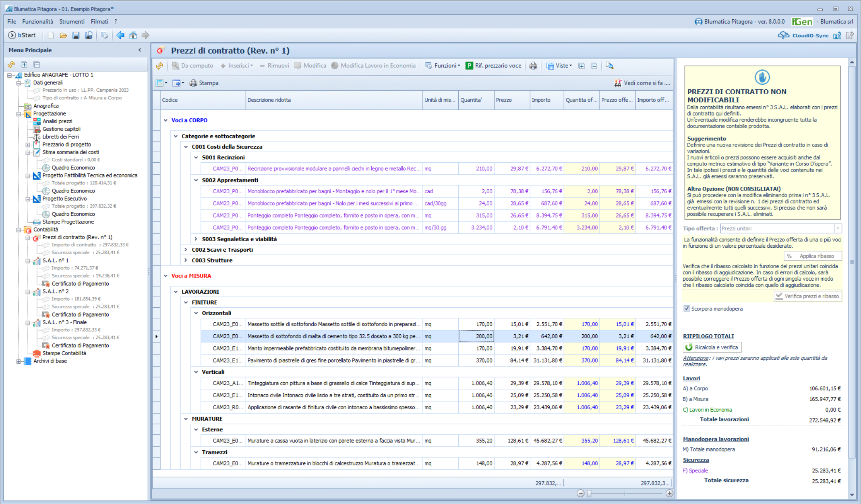Open file with folder icon

click(x=63, y=35)
